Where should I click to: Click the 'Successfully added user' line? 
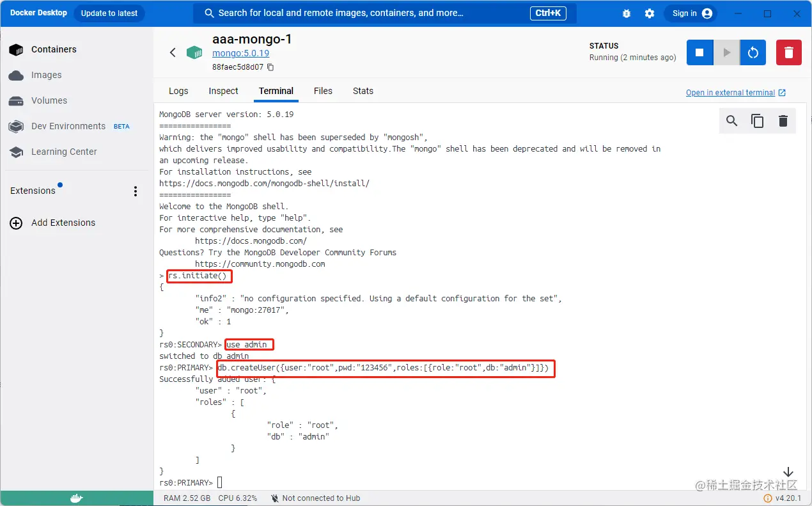click(217, 379)
